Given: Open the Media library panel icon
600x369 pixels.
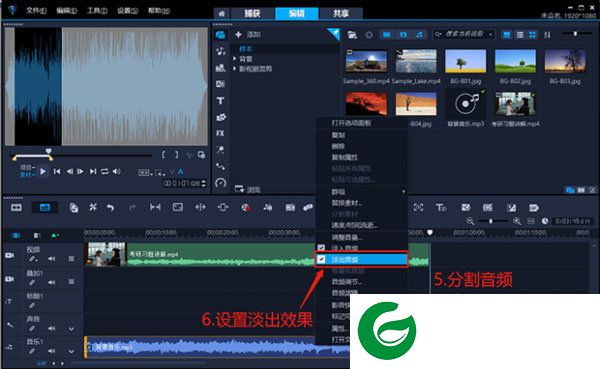Looking at the screenshot, I should (x=220, y=35).
